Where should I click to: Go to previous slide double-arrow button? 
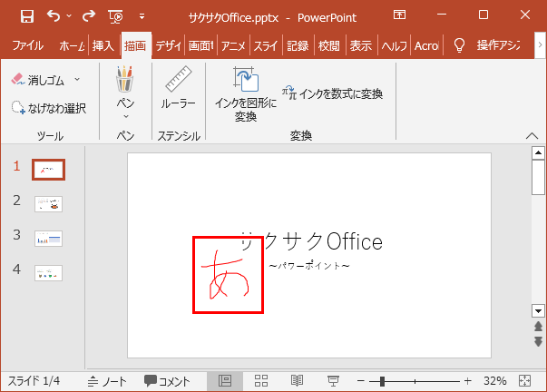[538, 327]
